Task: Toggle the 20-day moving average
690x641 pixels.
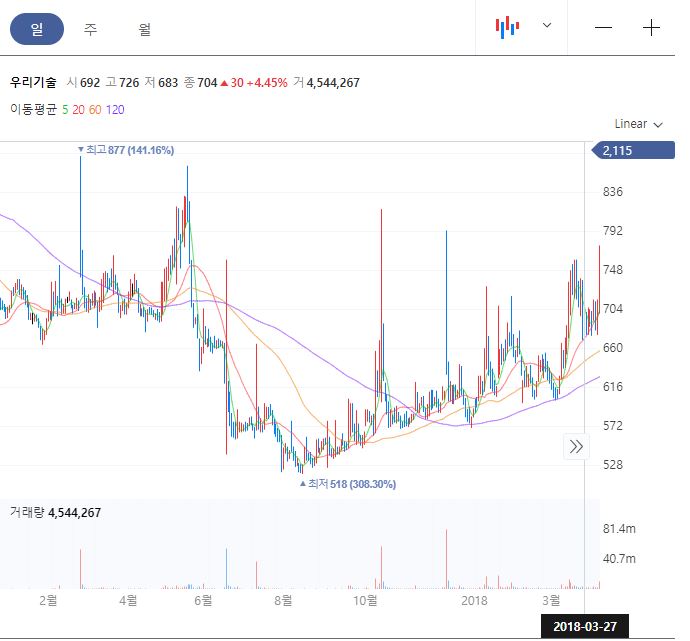Action: [78, 110]
